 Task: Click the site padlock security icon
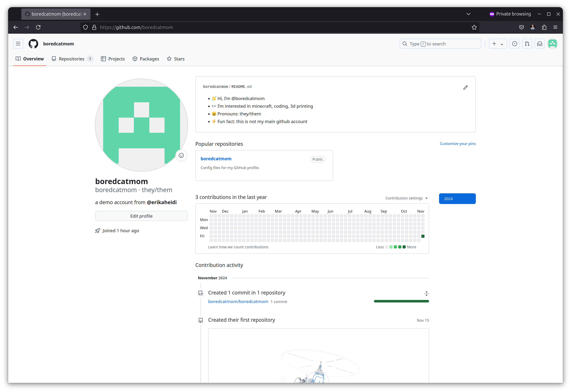point(94,27)
